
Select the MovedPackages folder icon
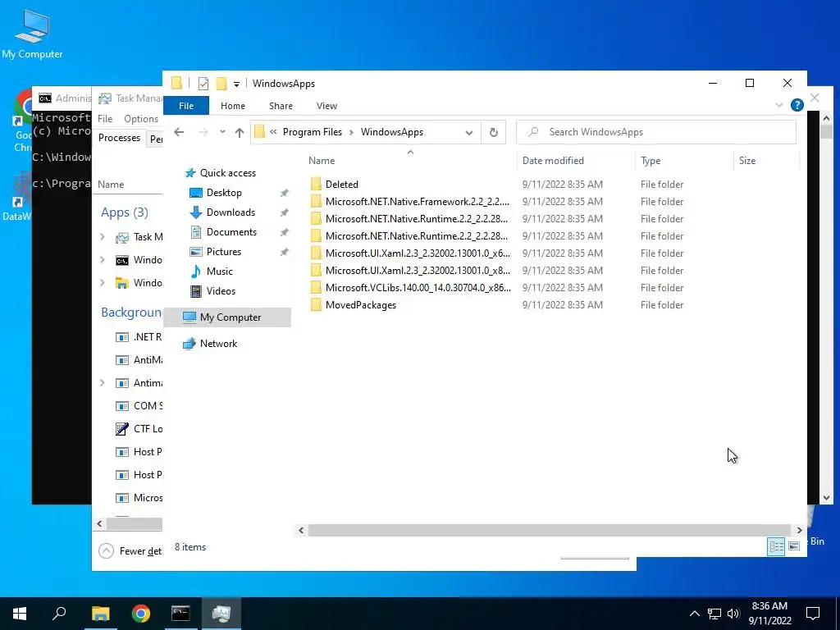click(316, 305)
